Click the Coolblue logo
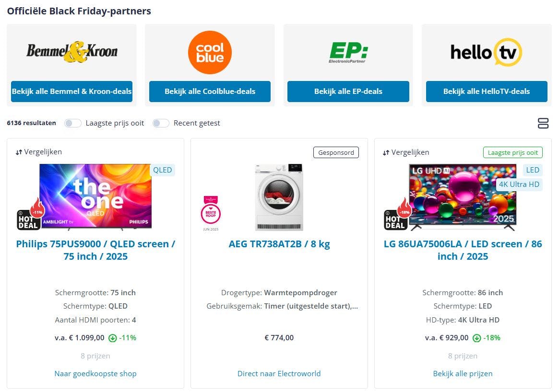Viewport: 559px width, 392px height. (x=210, y=52)
